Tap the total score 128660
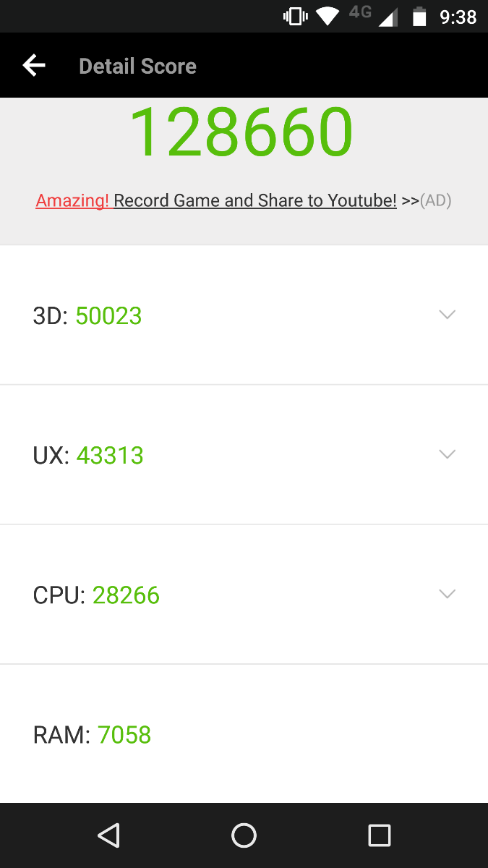Viewport: 488px width, 868px height. tap(241, 132)
